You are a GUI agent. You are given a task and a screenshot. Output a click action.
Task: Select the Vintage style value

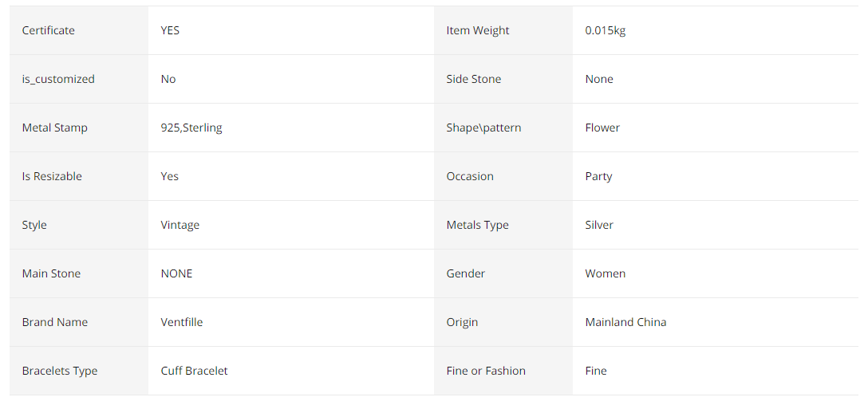click(x=180, y=225)
